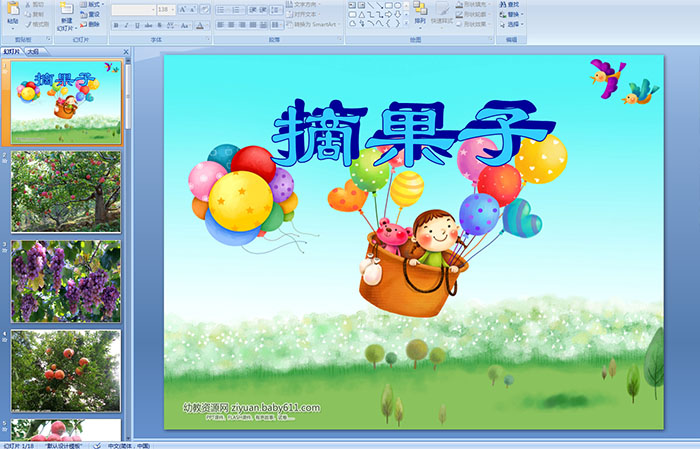Select slide 3 thumbnail with purple grapes

(x=66, y=282)
